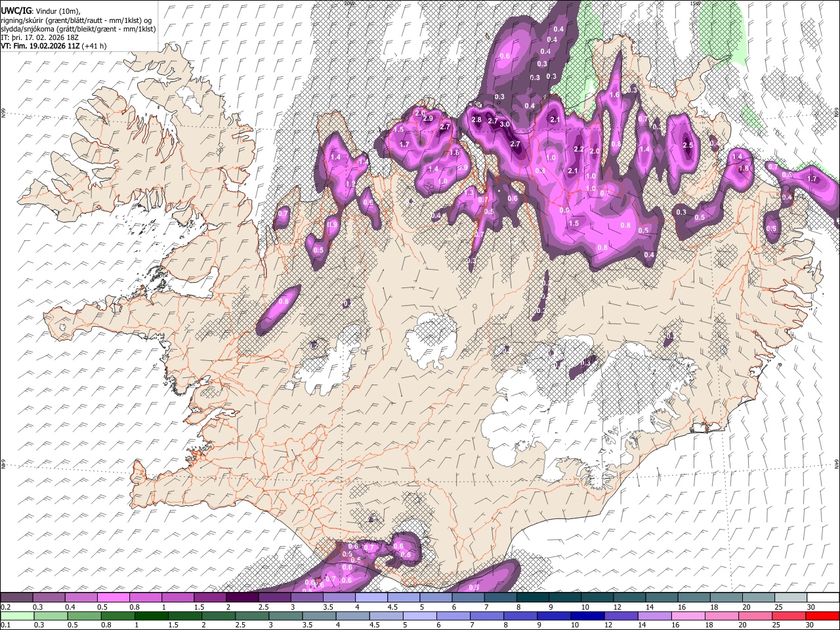Click the bright red swatch at 30 in lower legend row
This screenshot has height=630, width=840.
[822, 616]
